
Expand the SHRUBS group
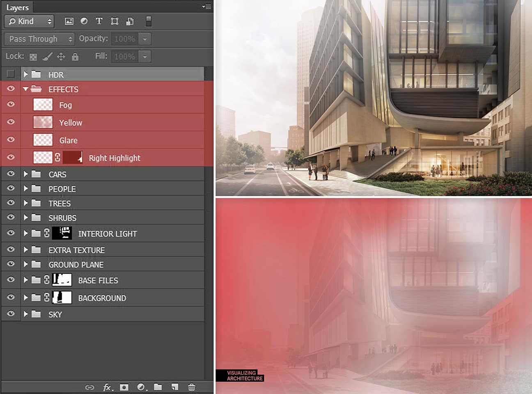coord(26,218)
